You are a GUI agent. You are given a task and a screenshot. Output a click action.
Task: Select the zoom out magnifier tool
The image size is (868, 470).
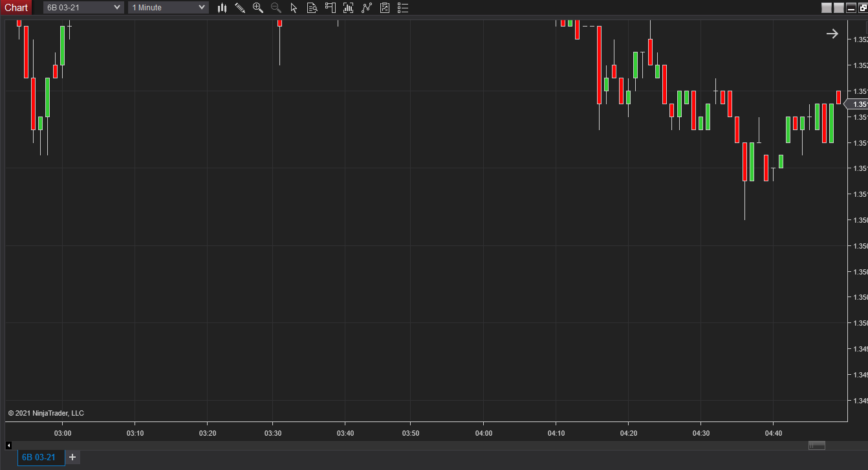tap(276, 8)
